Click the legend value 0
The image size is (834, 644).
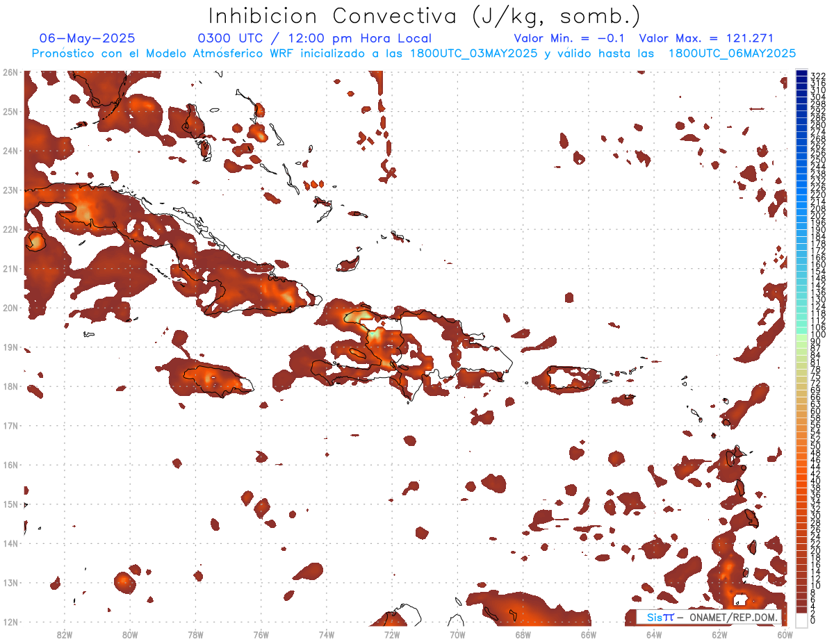814,620
